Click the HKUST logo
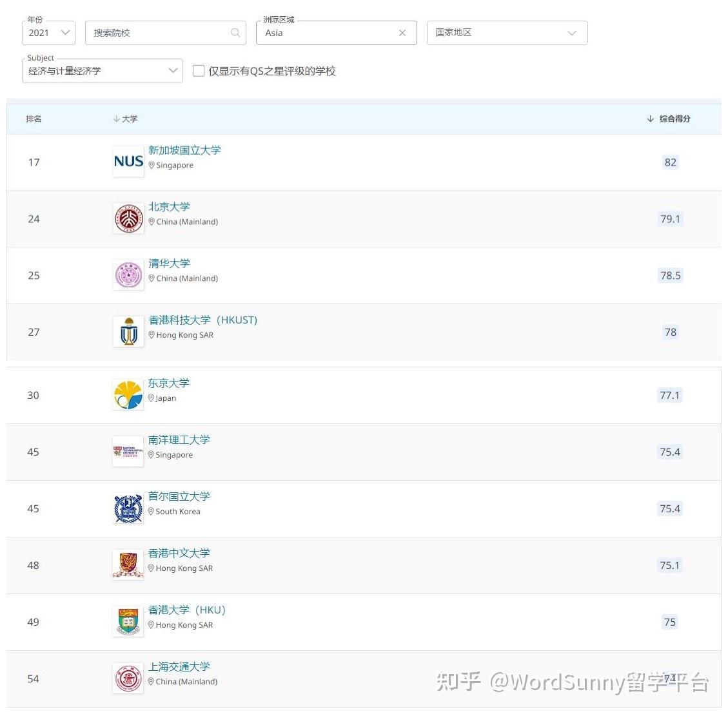Image resolution: width=728 pixels, height=714 pixels. point(128,331)
